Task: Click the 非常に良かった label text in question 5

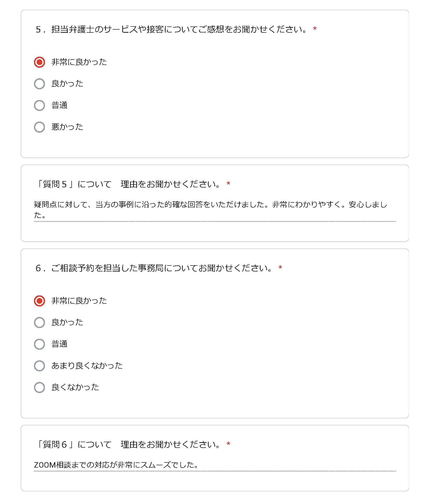Action: click(79, 62)
